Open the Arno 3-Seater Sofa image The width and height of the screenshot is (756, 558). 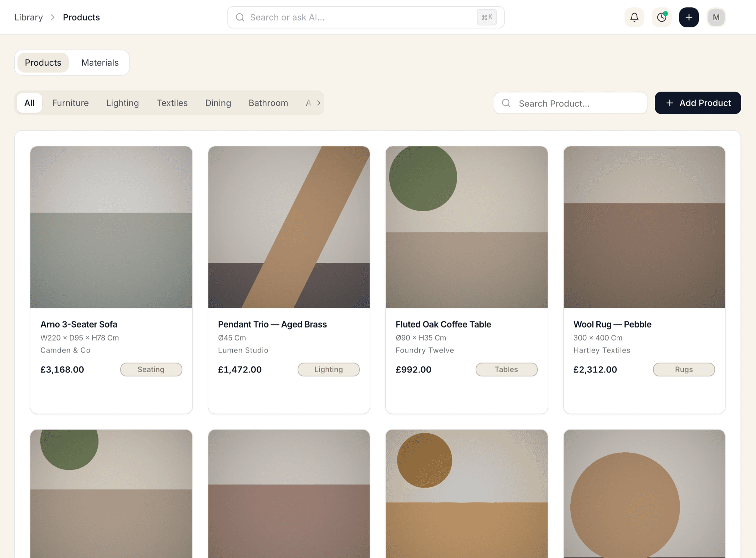click(x=111, y=227)
